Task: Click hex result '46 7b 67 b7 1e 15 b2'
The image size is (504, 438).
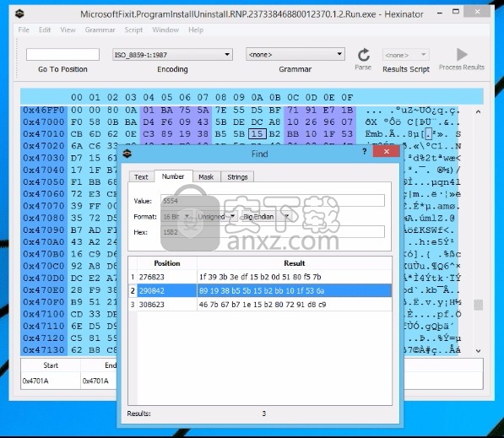Action: click(x=263, y=305)
